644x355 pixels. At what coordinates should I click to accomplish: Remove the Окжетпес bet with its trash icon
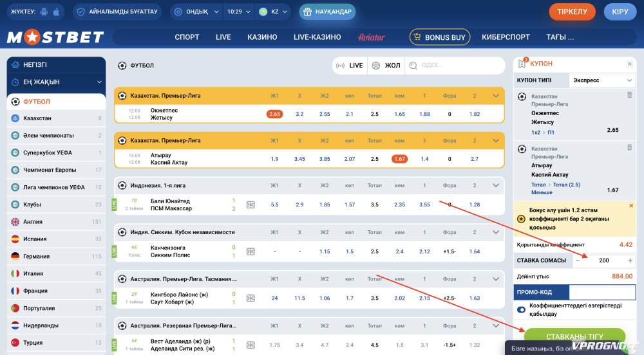point(629,95)
